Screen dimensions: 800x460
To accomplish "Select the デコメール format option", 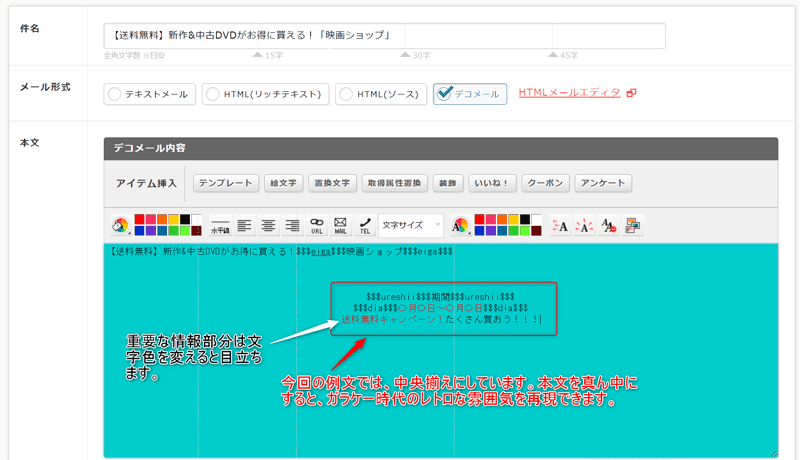I will [470, 94].
